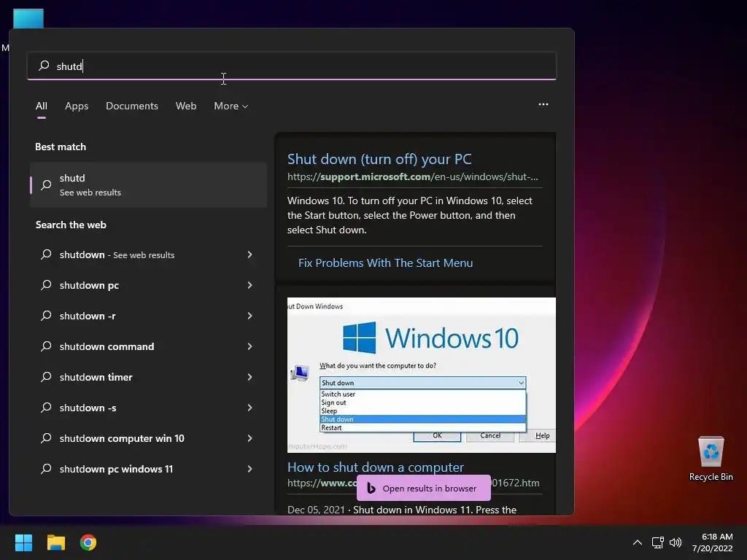Open the Windows 10 shutdown dialog thumbnail

[x=421, y=375]
